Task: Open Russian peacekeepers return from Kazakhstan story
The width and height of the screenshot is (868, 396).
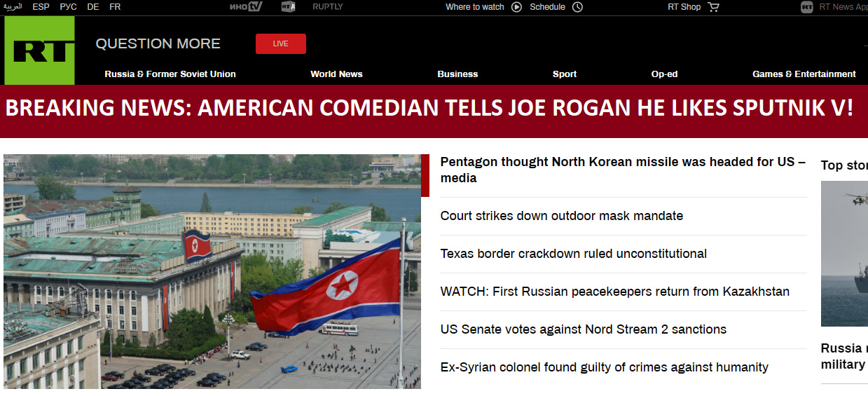Action: pos(615,292)
